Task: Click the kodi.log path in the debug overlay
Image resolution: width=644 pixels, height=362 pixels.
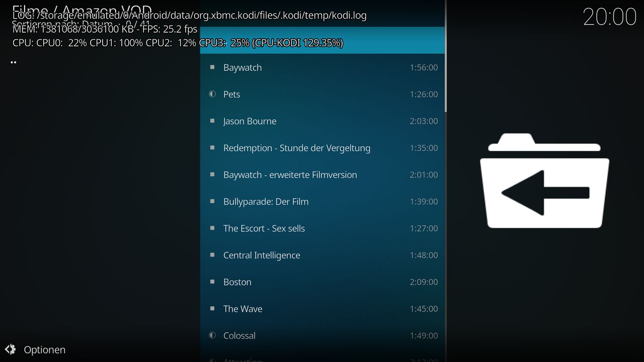Action: [x=189, y=15]
